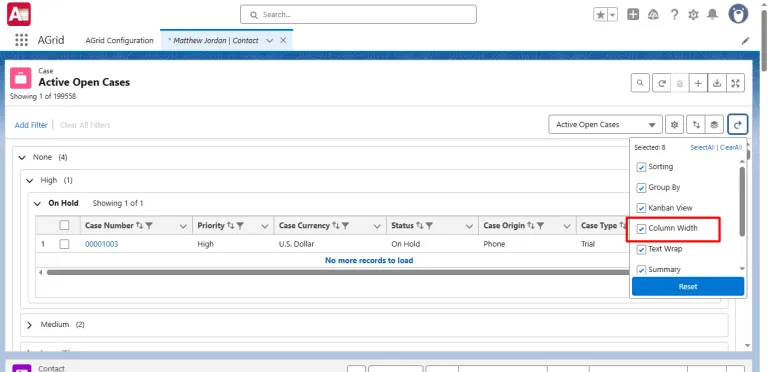Uncheck the Group By checkbox

tap(641, 188)
